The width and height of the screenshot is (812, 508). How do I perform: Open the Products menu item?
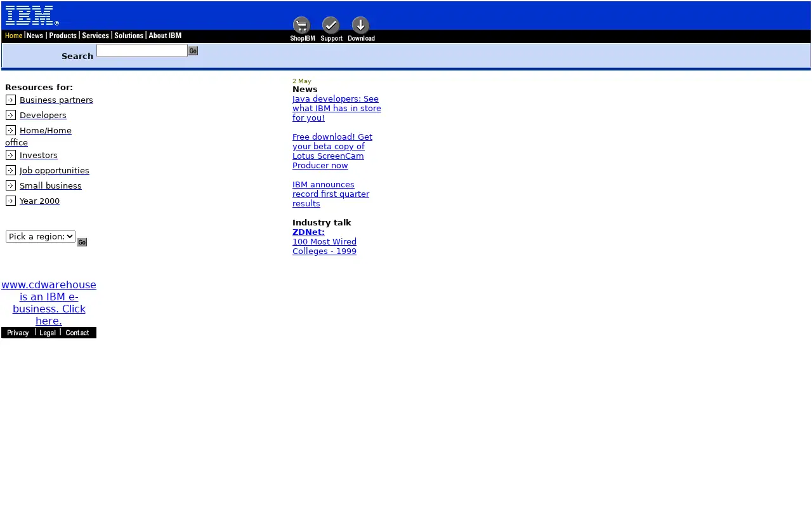point(63,36)
